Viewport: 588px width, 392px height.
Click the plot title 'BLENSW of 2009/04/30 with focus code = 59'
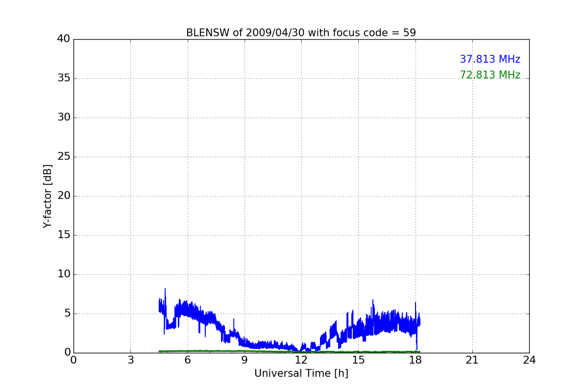[x=301, y=33]
